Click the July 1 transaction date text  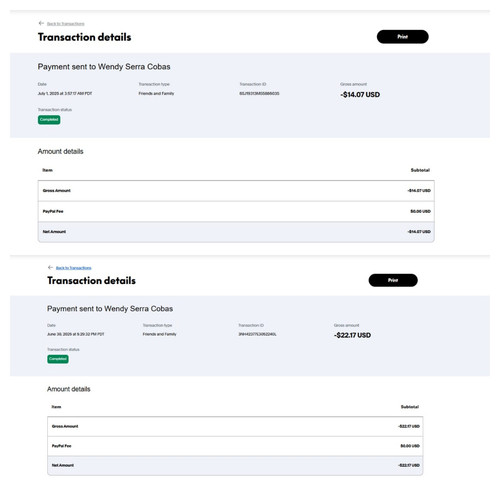(x=65, y=94)
